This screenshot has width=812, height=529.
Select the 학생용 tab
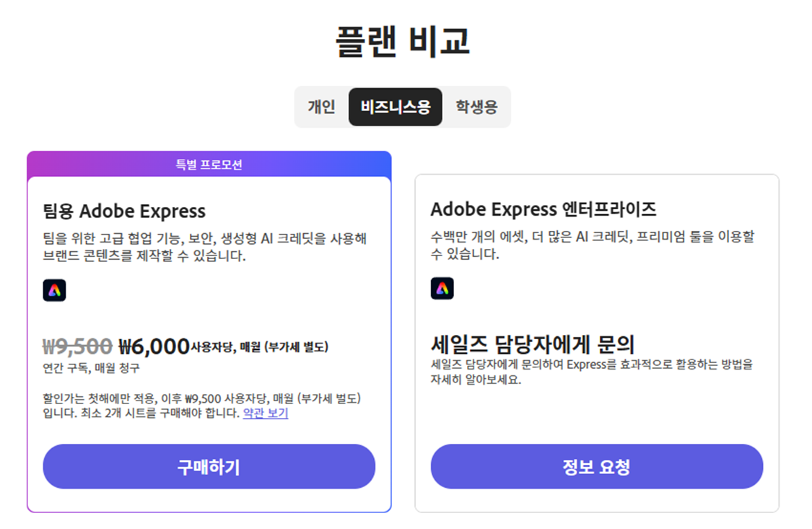point(476,106)
